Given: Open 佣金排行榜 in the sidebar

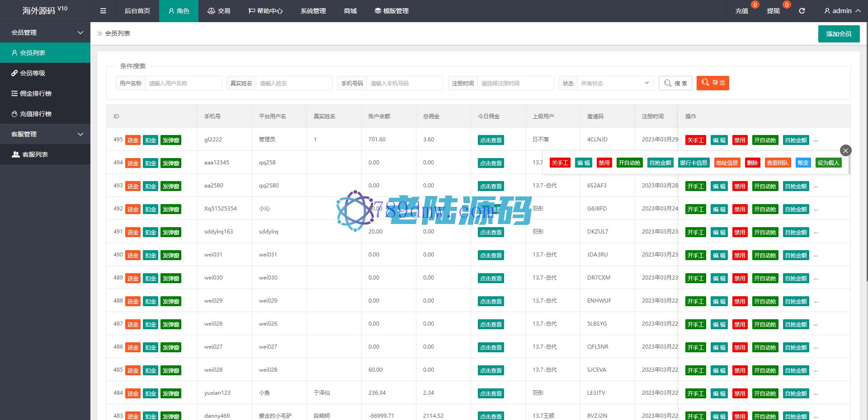Looking at the screenshot, I should (35, 93).
